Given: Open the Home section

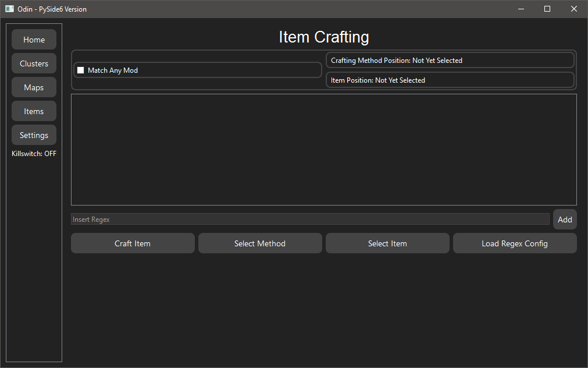Looking at the screenshot, I should 34,39.
